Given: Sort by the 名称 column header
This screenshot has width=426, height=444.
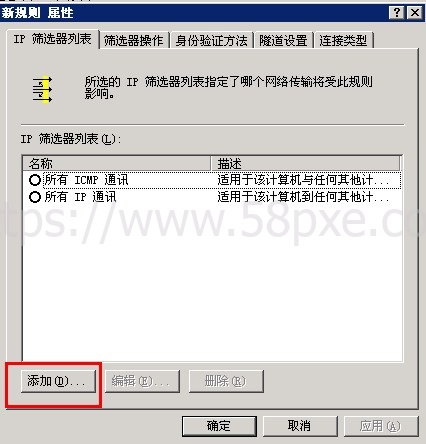Looking at the screenshot, I should coord(117,163).
